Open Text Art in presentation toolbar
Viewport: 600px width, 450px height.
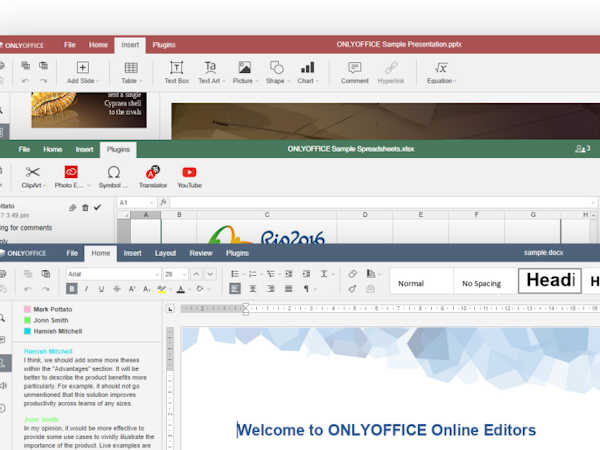click(x=211, y=73)
